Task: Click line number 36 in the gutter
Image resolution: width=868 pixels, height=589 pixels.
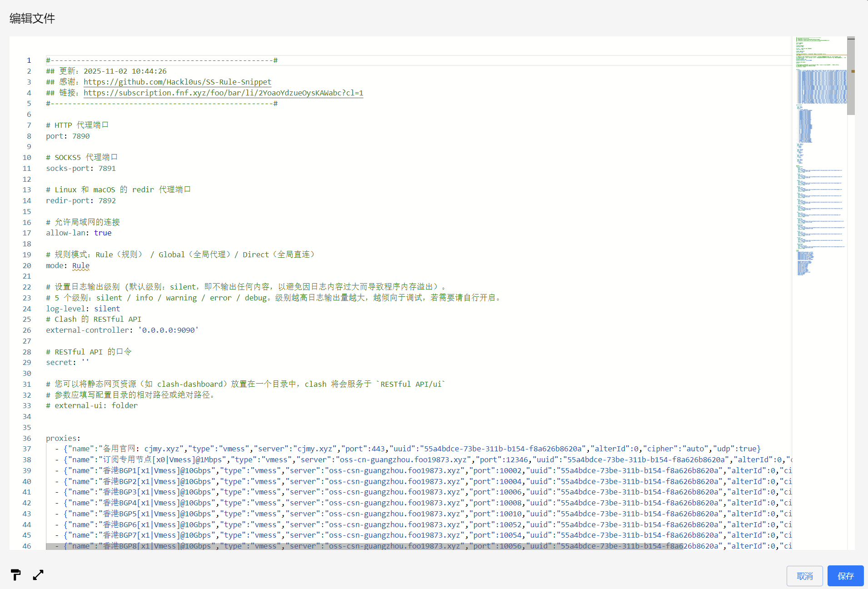Action: coord(27,438)
